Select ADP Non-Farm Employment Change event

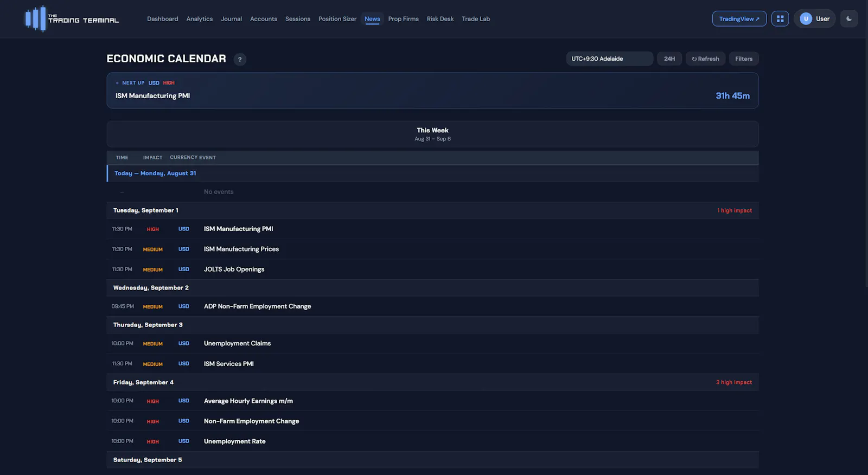point(432,306)
